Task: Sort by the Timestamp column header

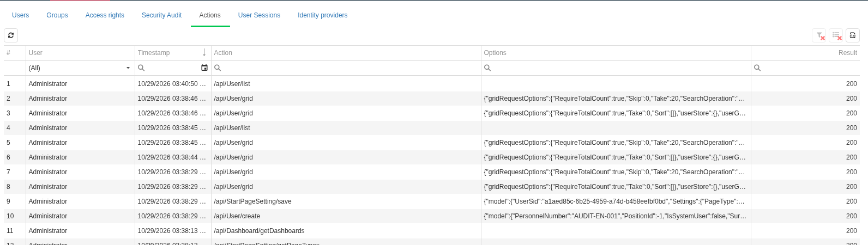Action: (173, 53)
